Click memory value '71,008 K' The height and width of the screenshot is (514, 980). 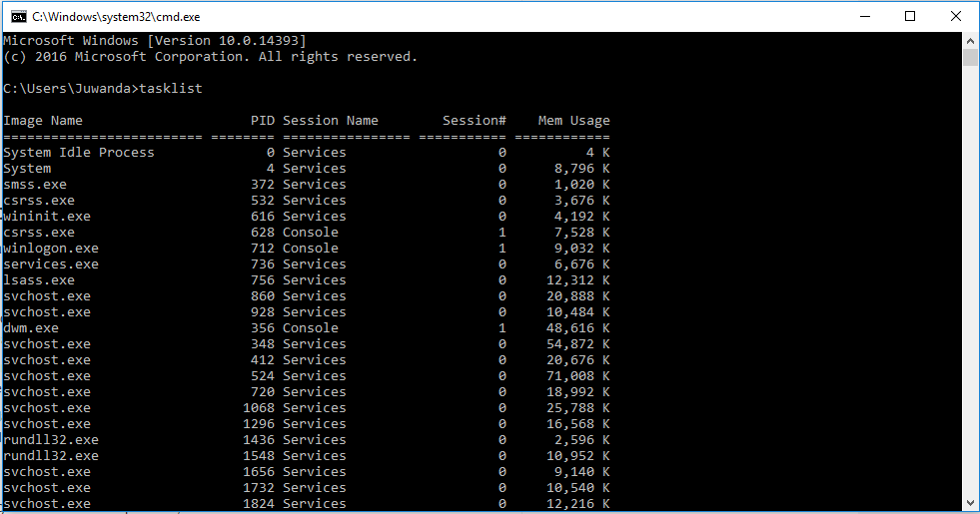(578, 376)
